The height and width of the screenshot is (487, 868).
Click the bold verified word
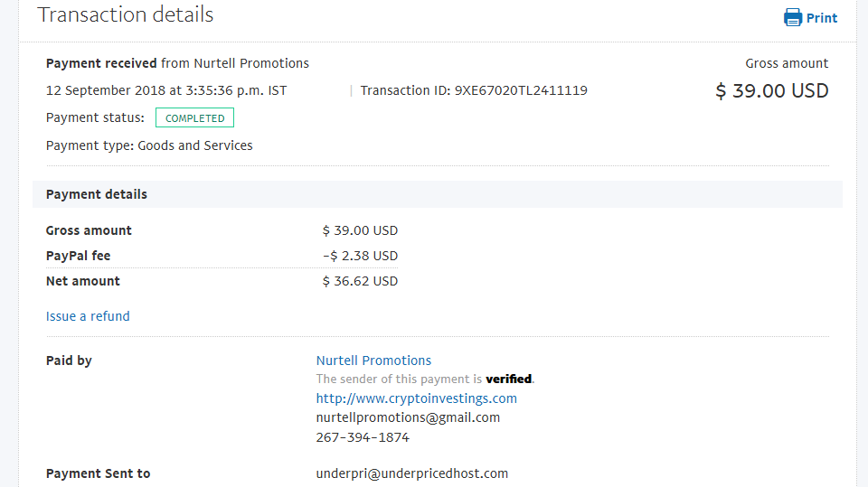509,379
